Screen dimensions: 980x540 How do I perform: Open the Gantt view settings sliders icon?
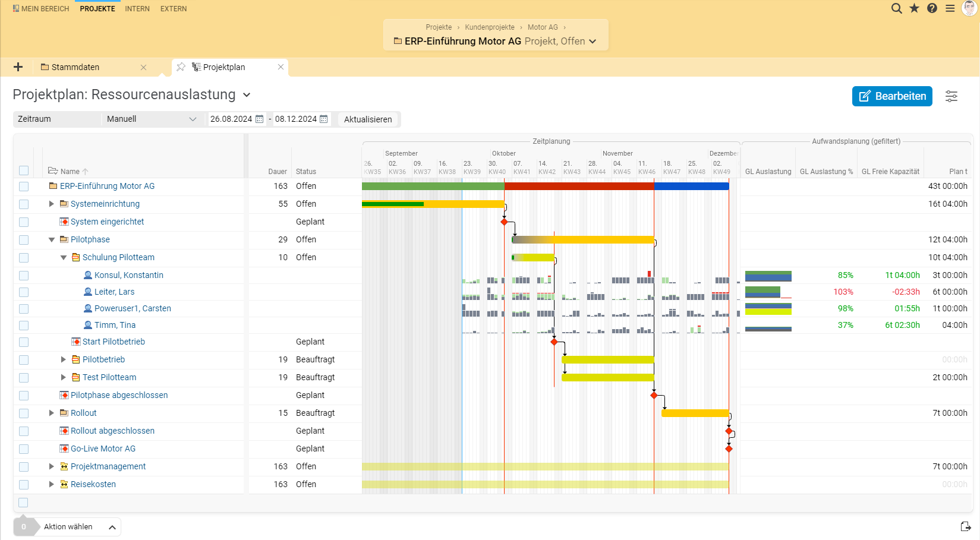(951, 96)
